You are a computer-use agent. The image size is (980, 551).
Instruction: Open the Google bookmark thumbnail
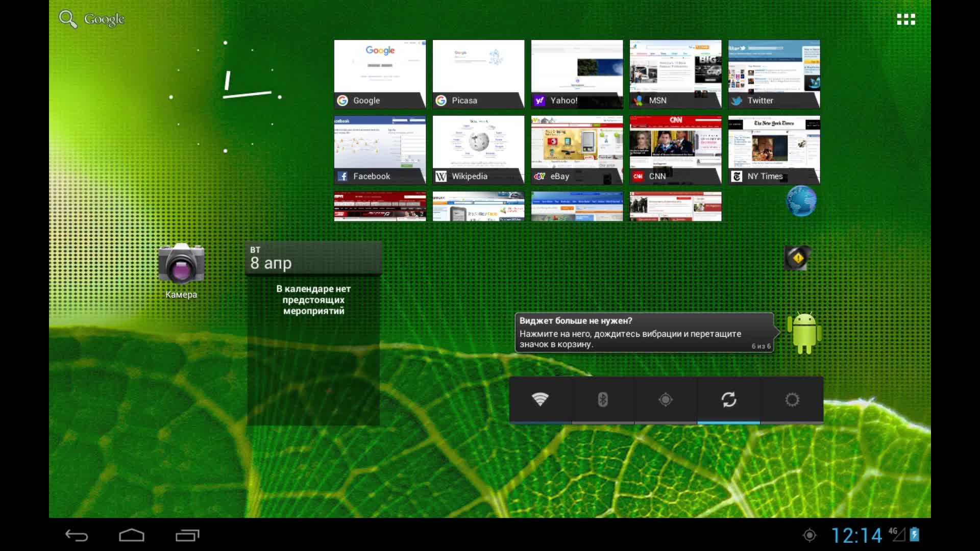pos(380,74)
